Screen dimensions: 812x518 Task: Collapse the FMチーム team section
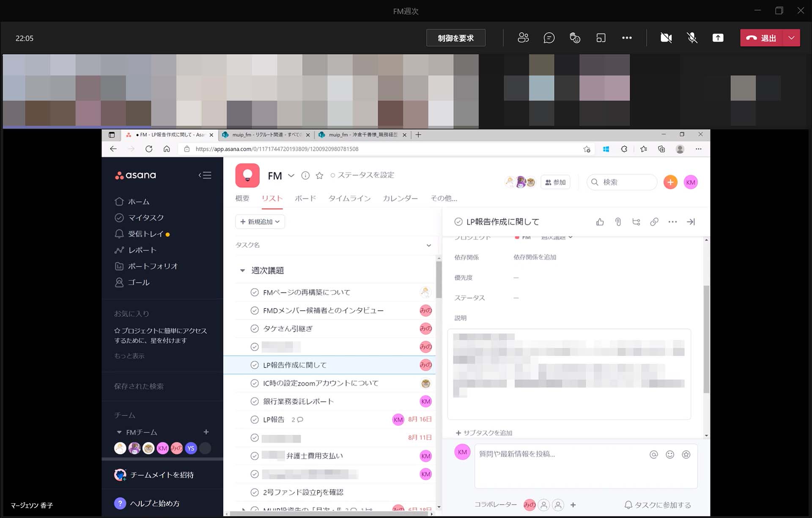[x=119, y=432]
